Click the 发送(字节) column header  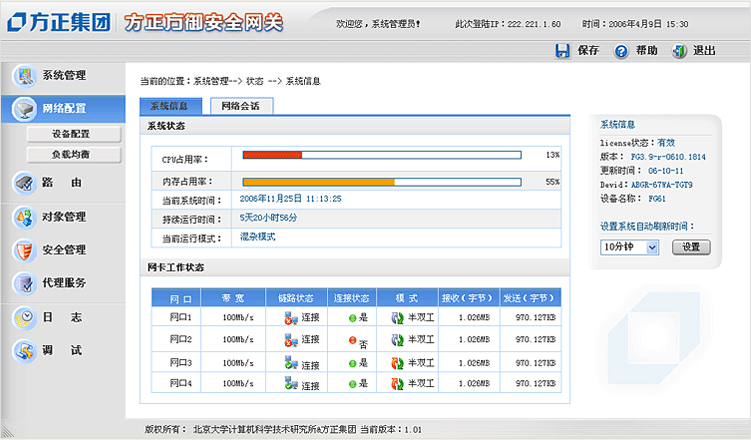(x=530, y=297)
